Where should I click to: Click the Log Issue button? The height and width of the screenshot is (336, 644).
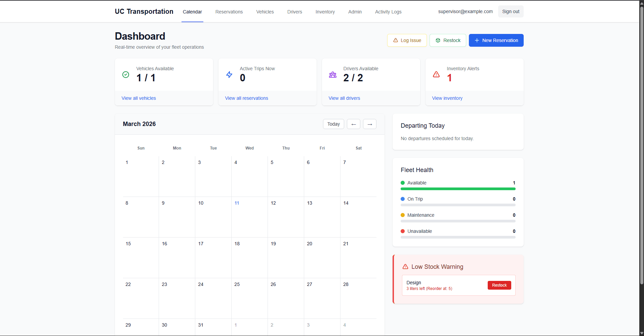[407, 40]
